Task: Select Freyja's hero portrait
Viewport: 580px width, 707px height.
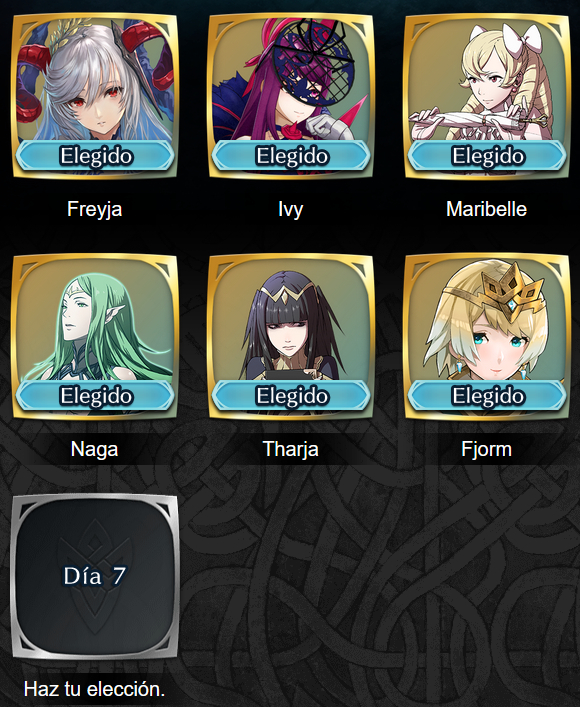Action: tap(95, 96)
